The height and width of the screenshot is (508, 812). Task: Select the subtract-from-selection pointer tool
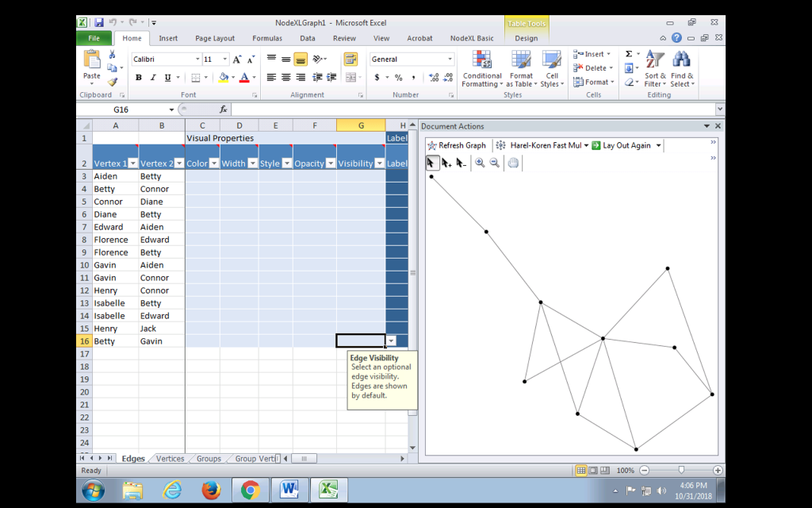[x=462, y=163]
